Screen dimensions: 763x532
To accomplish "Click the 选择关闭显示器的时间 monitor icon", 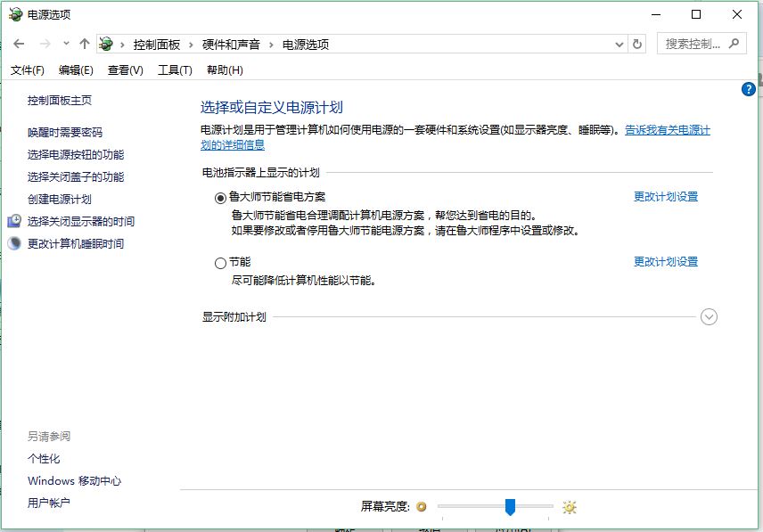I will click(14, 221).
